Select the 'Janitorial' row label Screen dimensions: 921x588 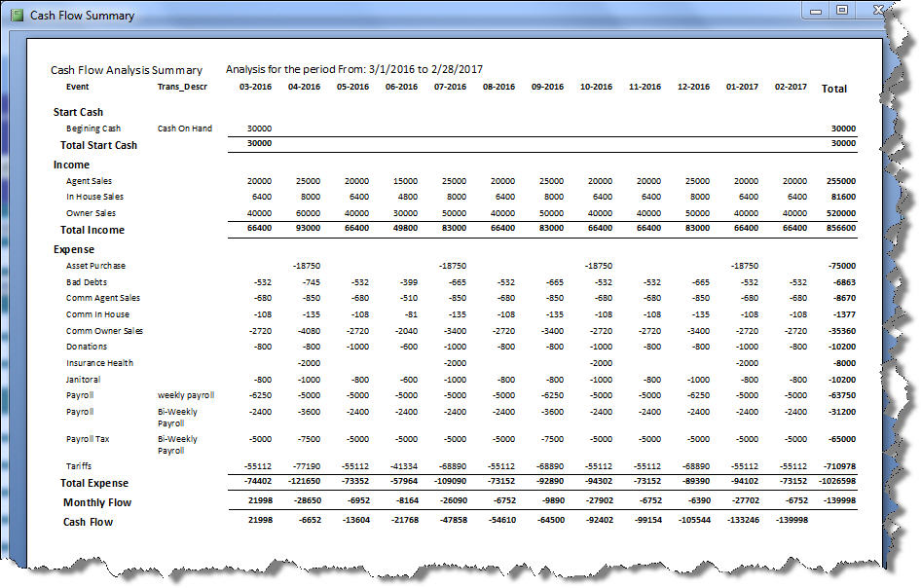tap(83, 380)
